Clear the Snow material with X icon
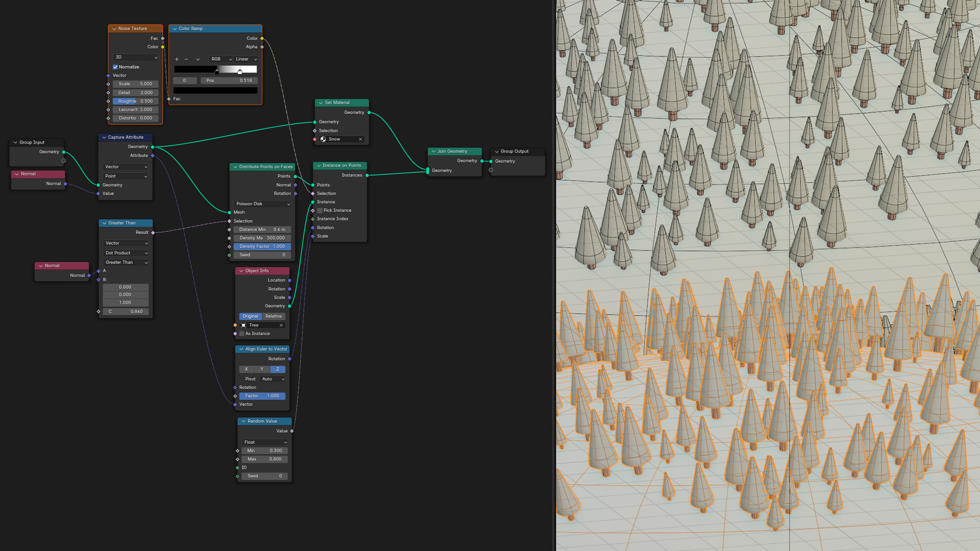The width and height of the screenshot is (980, 551). point(360,139)
